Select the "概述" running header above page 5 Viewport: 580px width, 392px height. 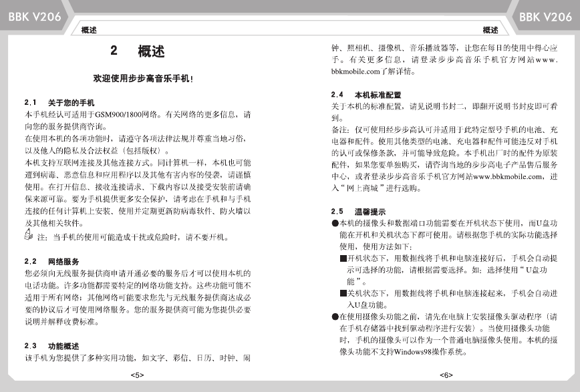point(89,30)
